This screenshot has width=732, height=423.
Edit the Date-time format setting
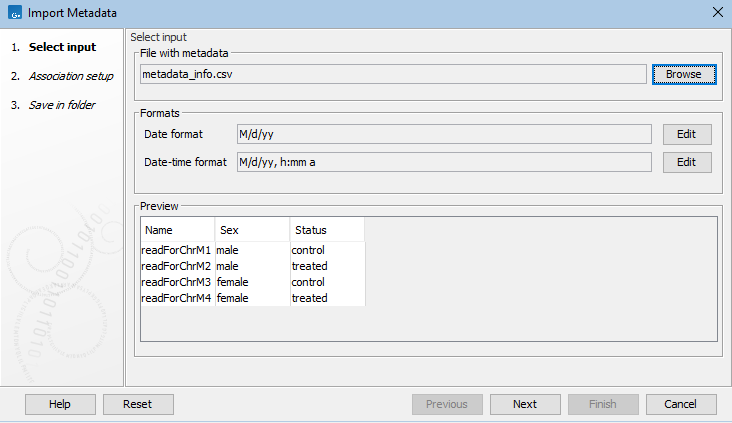[x=685, y=162]
